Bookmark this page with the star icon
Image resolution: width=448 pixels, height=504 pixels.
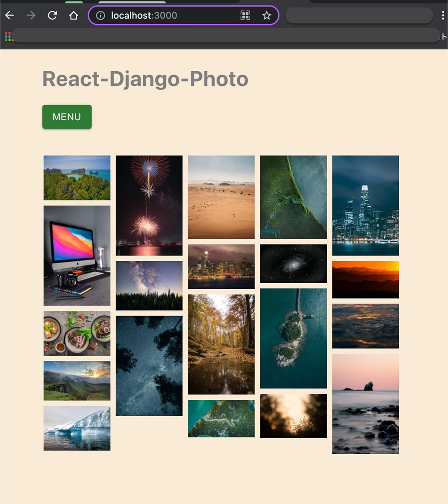pyautogui.click(x=266, y=15)
